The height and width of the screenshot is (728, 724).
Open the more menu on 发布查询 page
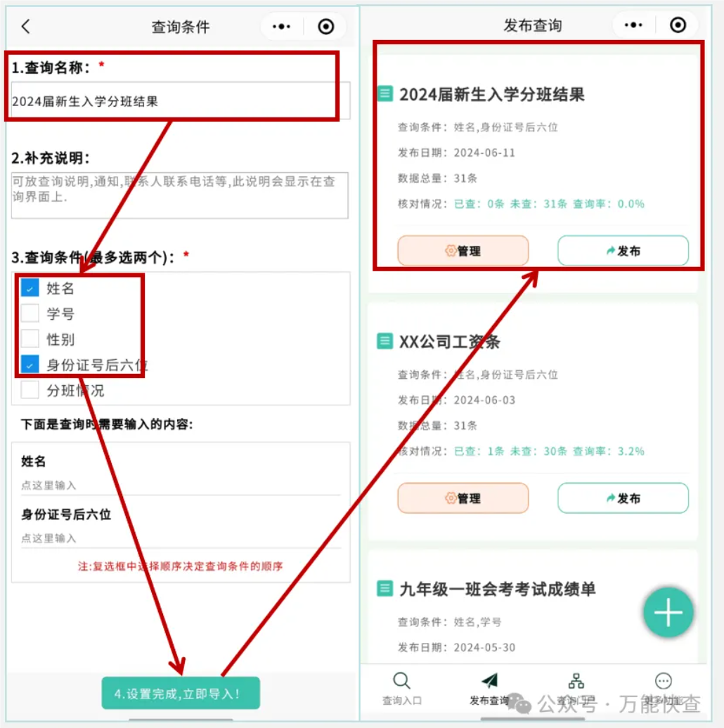633,25
